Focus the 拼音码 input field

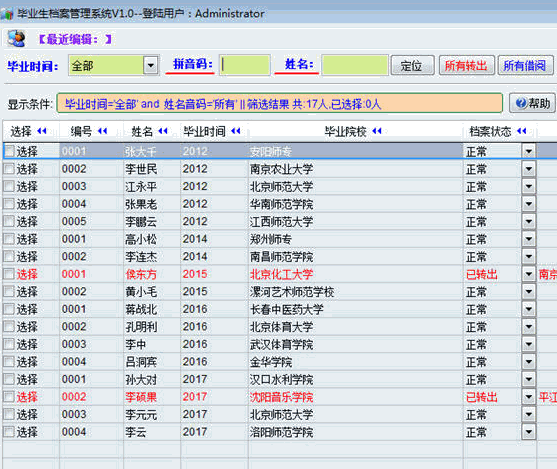pos(245,65)
